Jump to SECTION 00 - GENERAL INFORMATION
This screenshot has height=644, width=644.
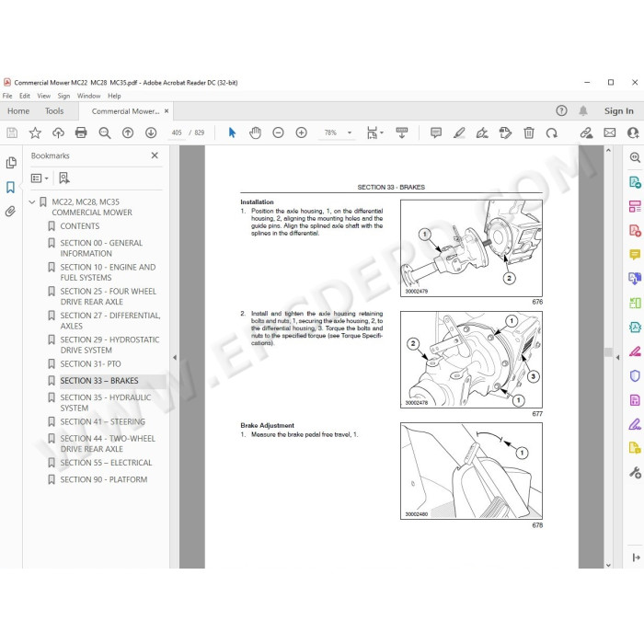pos(101,248)
